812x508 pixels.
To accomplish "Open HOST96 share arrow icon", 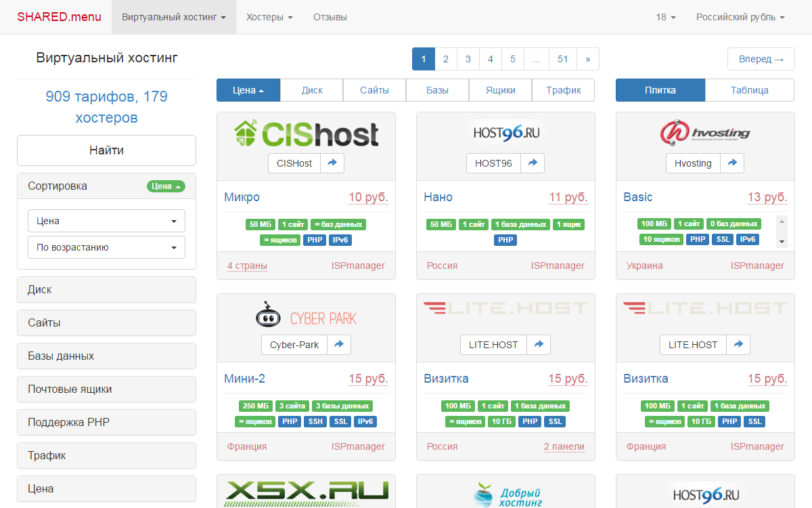I will point(533,163).
